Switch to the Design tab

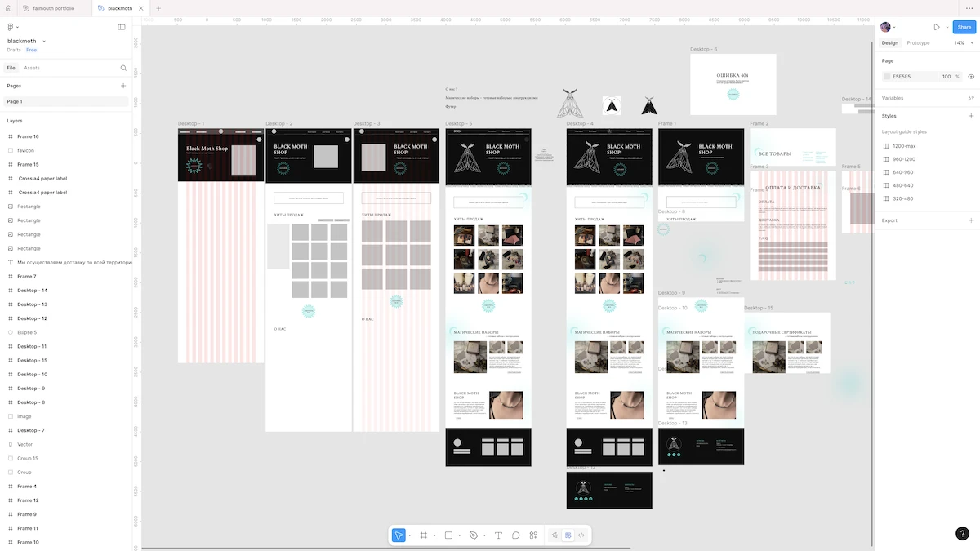(889, 42)
